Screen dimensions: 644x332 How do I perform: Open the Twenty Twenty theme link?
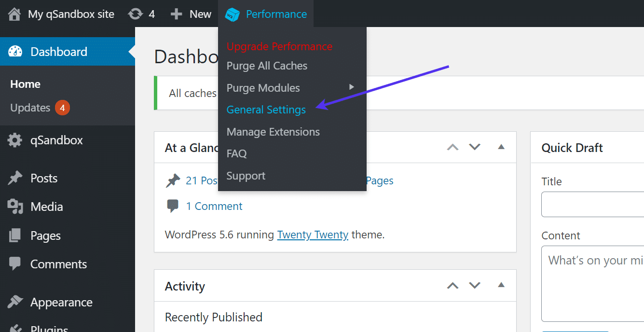[313, 235]
